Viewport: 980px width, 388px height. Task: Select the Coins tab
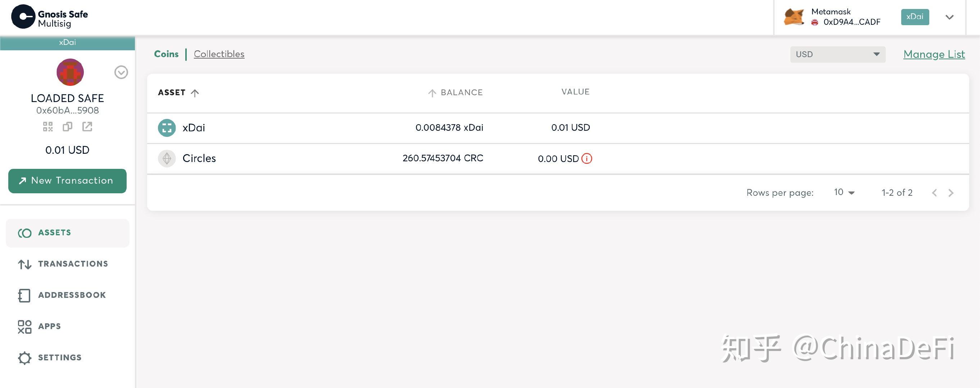click(x=165, y=54)
